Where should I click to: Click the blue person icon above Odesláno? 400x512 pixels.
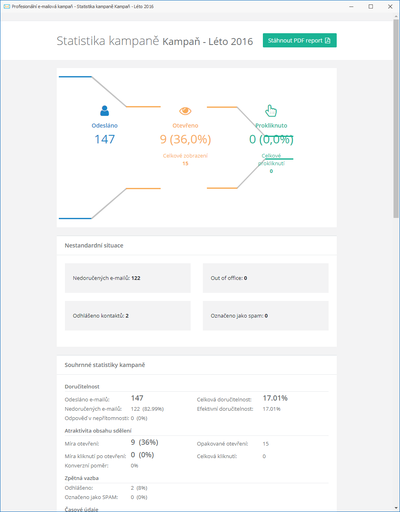pyautogui.click(x=105, y=111)
